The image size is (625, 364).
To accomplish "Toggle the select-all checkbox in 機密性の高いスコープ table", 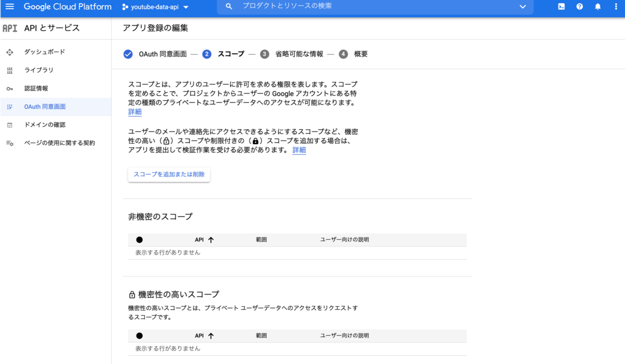I will point(138,335).
